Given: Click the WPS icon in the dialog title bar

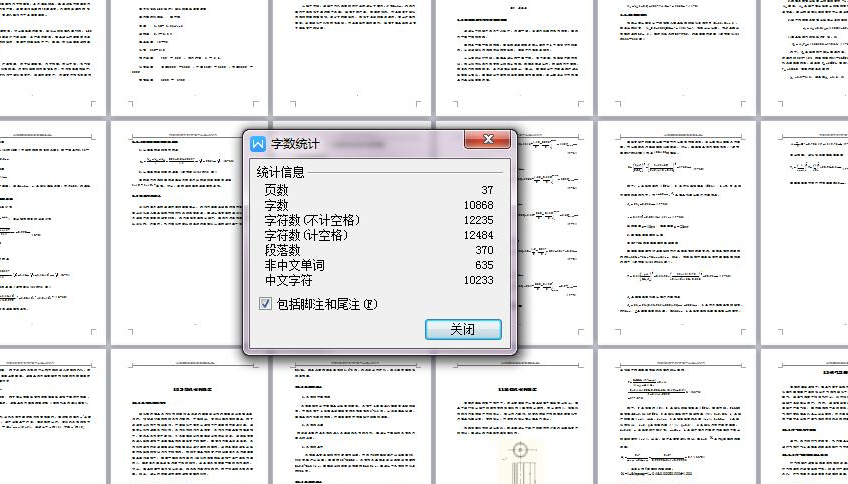Looking at the screenshot, I should coord(258,144).
